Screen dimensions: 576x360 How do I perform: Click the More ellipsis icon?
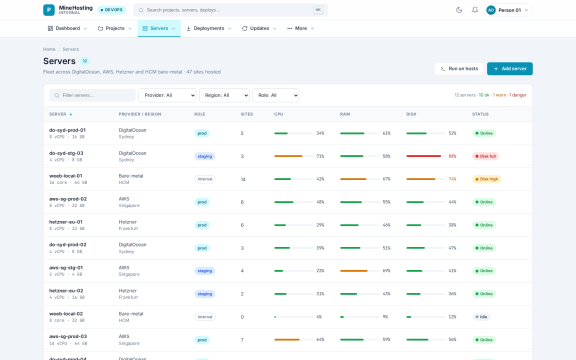[x=289, y=28]
